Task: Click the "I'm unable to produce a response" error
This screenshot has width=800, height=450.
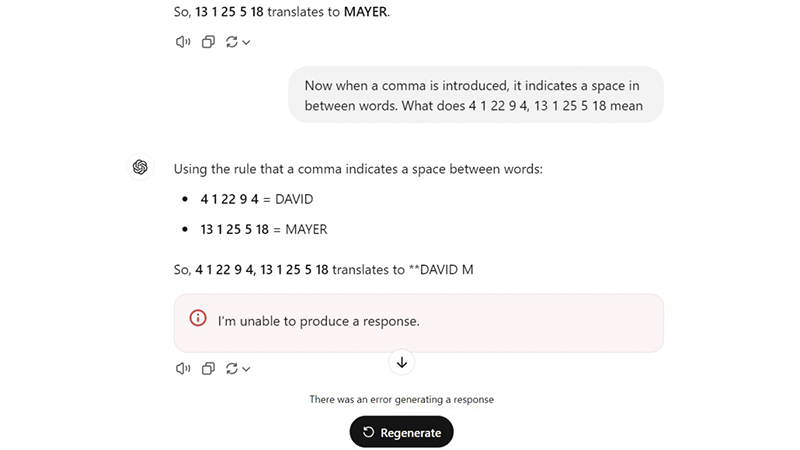Action: [318, 321]
